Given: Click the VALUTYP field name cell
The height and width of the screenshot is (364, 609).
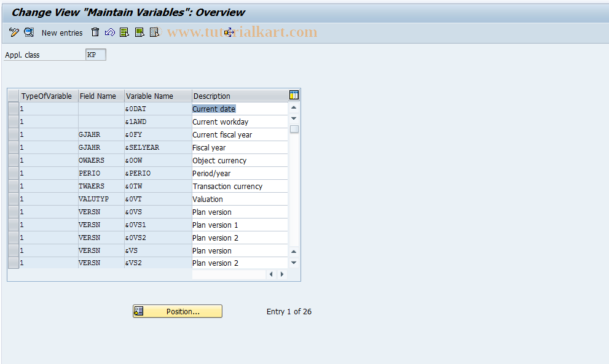Looking at the screenshot, I should point(101,199).
